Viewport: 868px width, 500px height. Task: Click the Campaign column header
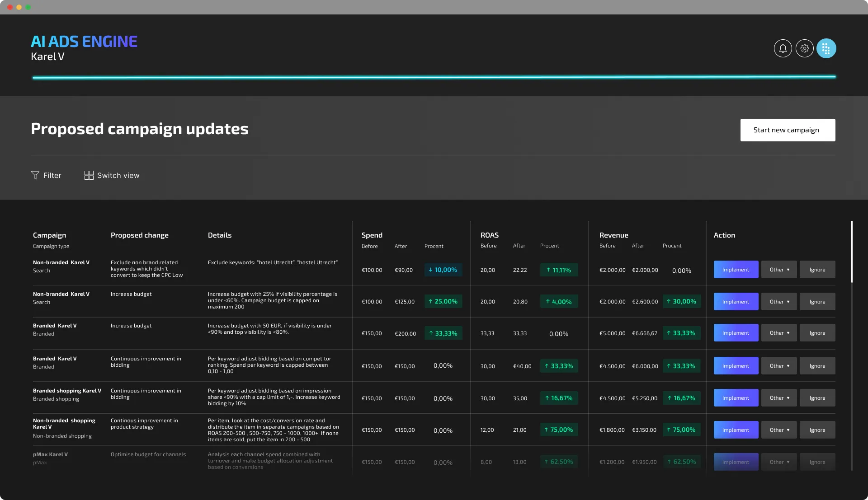[49, 235]
